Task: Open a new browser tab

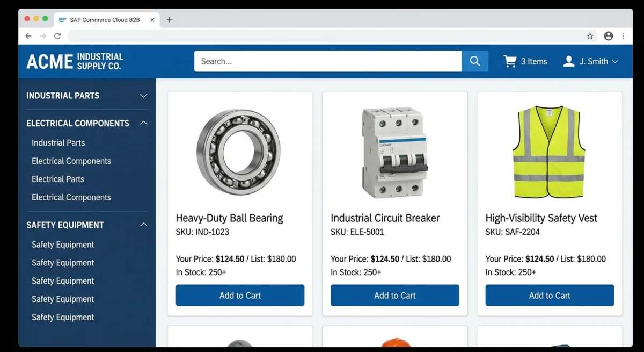Action: [x=170, y=19]
